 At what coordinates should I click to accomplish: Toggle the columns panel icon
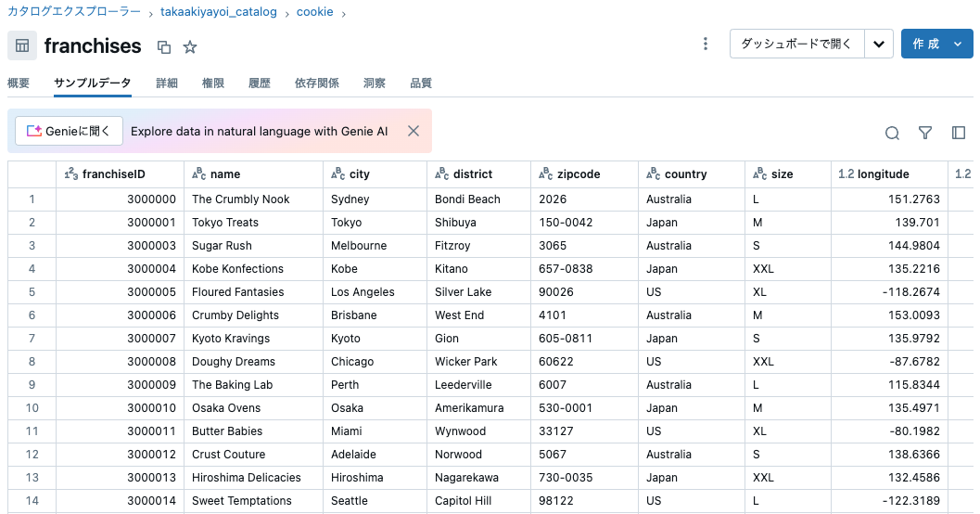pos(958,133)
